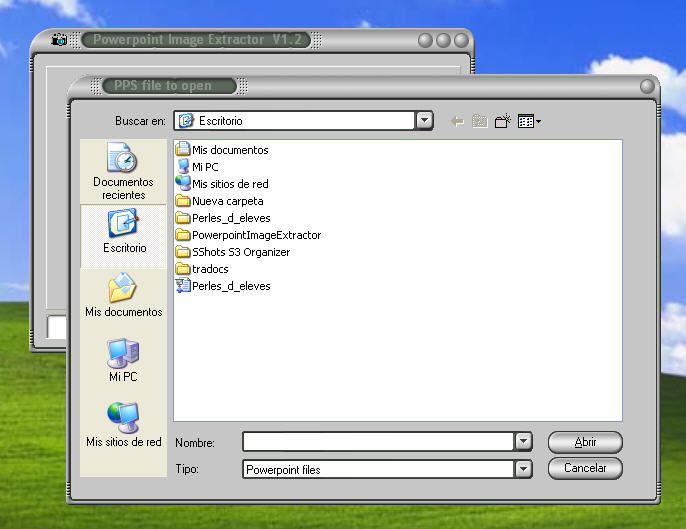Create a new folder with toolbar icon

503,121
